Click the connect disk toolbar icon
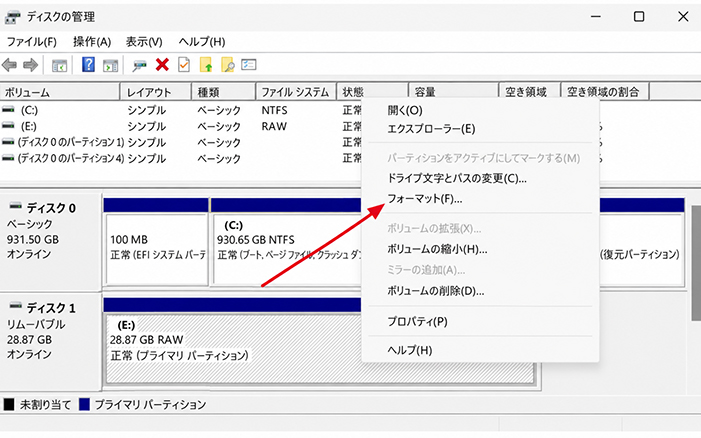The image size is (701, 438). tap(139, 66)
